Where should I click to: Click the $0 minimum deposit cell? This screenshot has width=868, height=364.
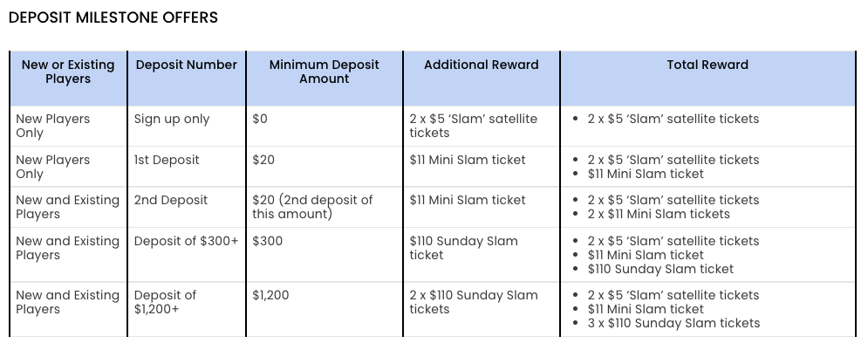click(260, 119)
